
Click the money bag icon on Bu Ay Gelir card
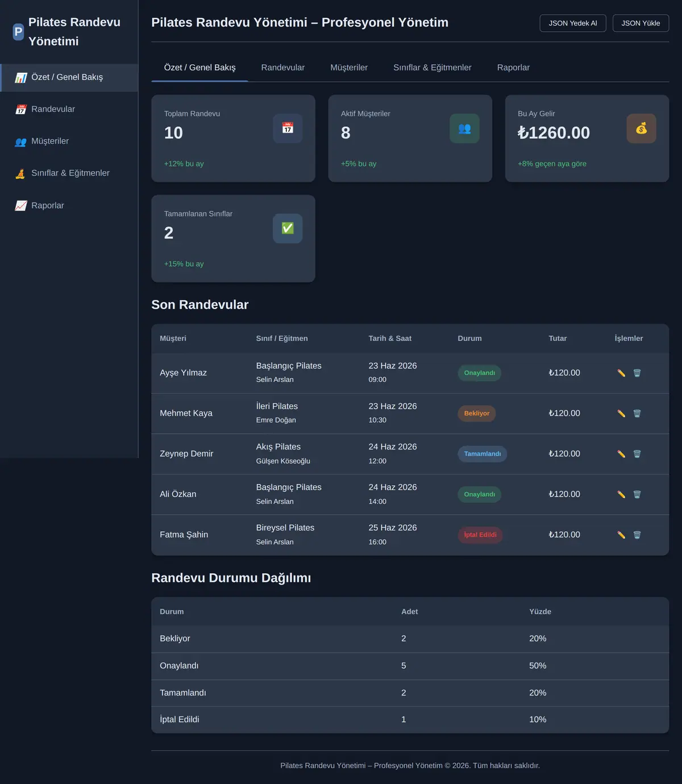pyautogui.click(x=641, y=128)
